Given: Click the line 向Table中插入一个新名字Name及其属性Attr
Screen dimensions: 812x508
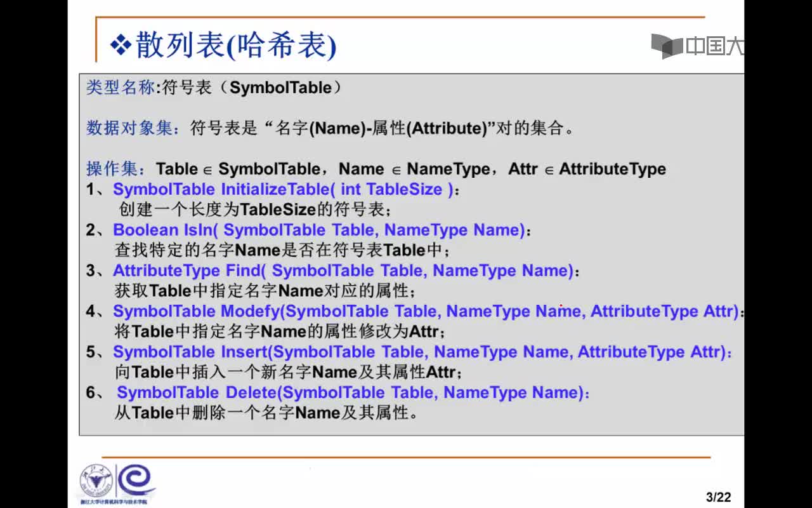Looking at the screenshot, I should coord(288,372).
